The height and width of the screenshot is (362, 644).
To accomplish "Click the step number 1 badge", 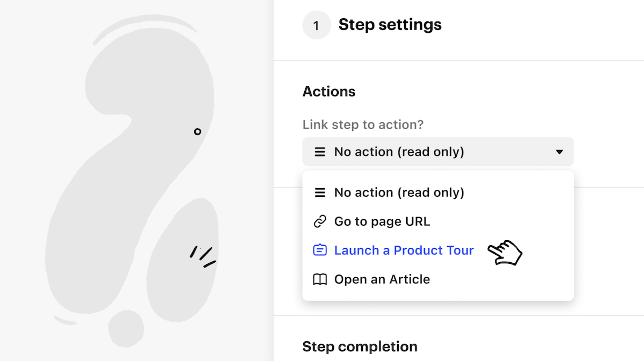I will [x=317, y=25].
